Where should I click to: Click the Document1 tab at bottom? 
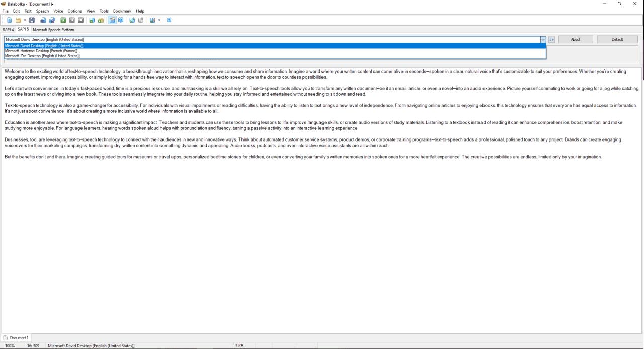pos(16,338)
